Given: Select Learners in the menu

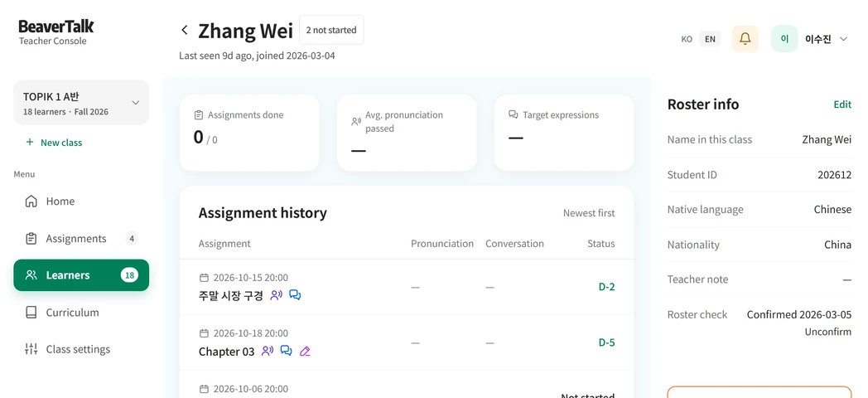Looking at the screenshot, I should coord(81,275).
